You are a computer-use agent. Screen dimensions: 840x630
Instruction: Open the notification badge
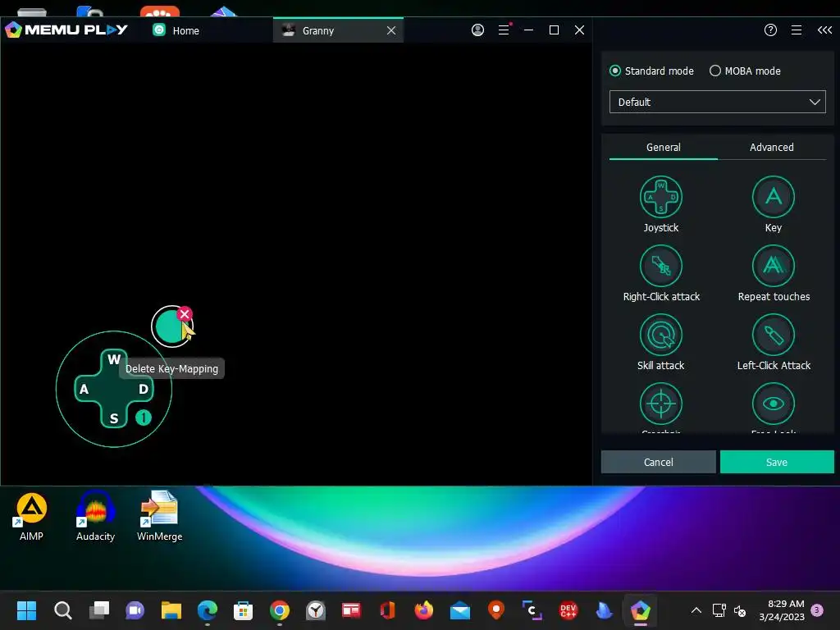pyautogui.click(x=817, y=610)
